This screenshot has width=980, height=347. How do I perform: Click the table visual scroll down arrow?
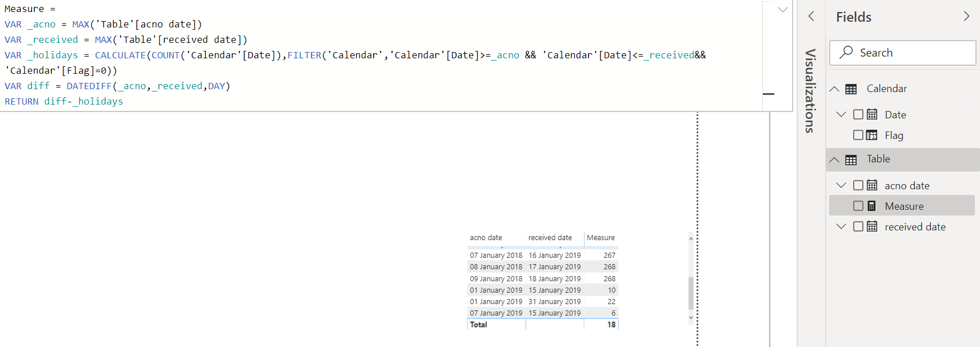coord(691,317)
